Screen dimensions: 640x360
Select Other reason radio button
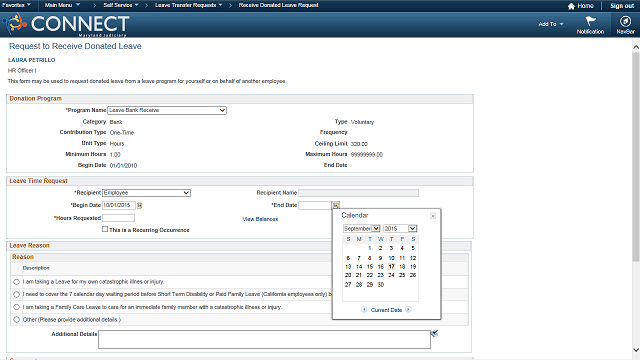(16, 320)
